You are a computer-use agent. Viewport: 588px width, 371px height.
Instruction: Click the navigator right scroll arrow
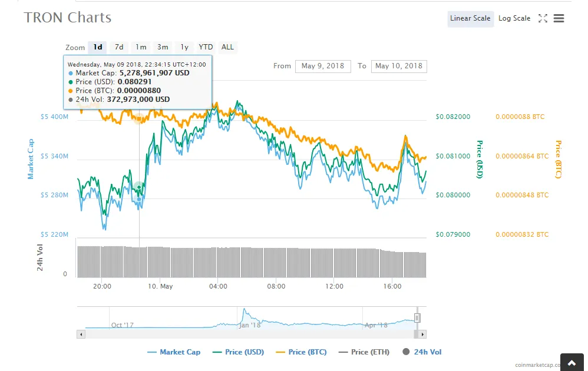(x=422, y=334)
